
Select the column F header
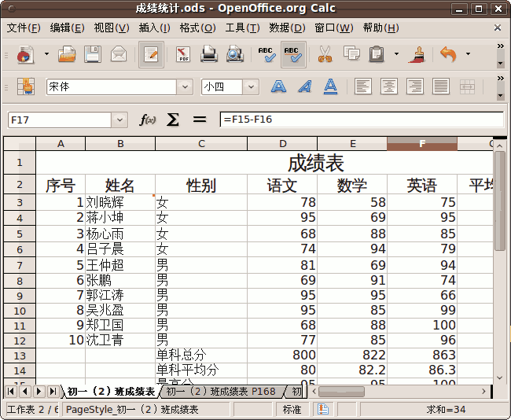coord(422,144)
